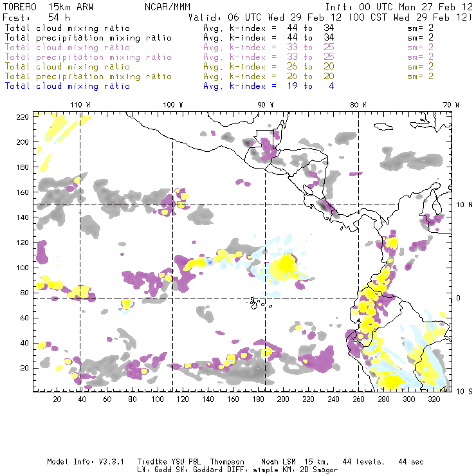Click "Goddard DIFF, simple KM, 2D Smagor" footer text
The image size is (476, 476).
point(265,470)
